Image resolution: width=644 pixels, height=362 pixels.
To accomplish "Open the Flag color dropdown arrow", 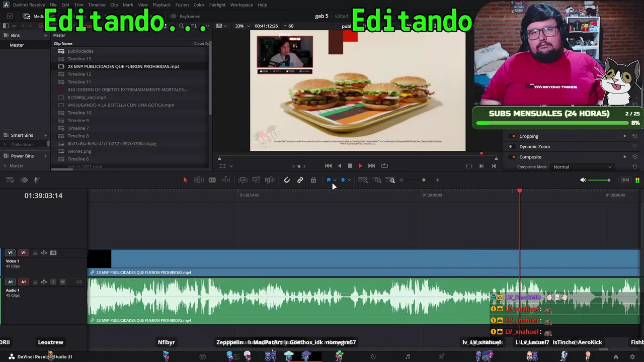I will pos(335,180).
